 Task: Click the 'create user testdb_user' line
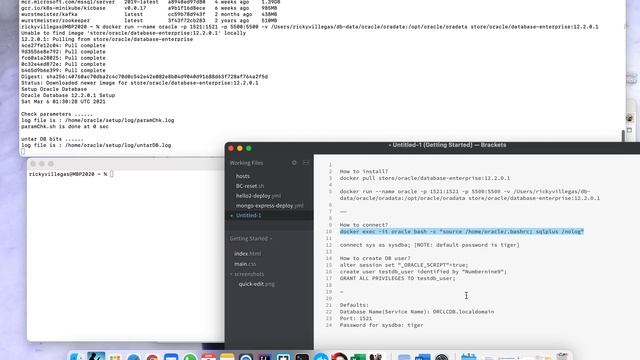coord(423,271)
